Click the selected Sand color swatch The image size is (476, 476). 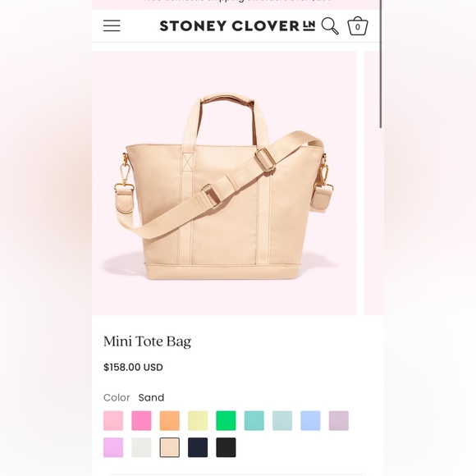coord(170,447)
